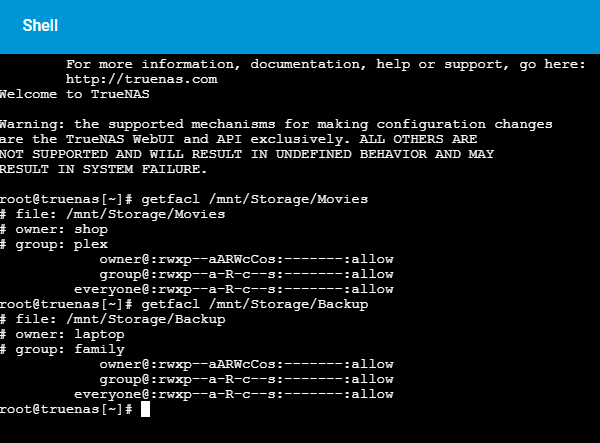Click the final root@truenas prompt line
This screenshot has height=443, width=600.
point(75,409)
